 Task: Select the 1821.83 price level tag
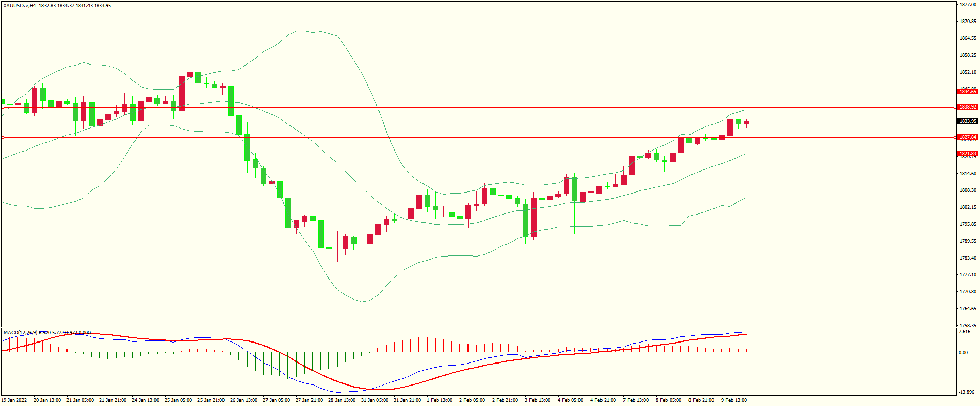[967, 154]
